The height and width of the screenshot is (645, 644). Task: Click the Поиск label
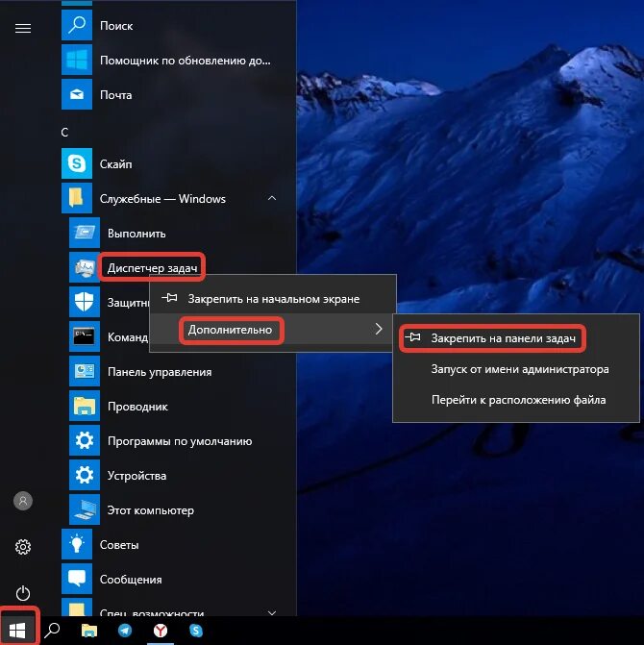click(116, 26)
